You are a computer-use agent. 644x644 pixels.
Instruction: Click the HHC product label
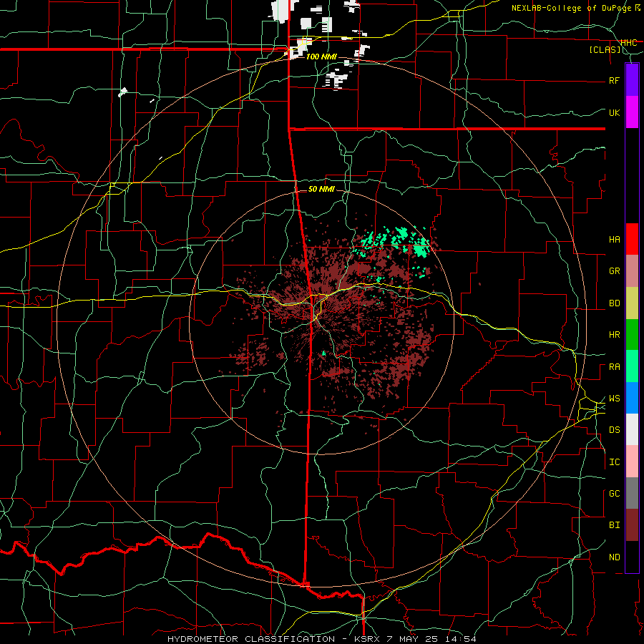(629, 42)
